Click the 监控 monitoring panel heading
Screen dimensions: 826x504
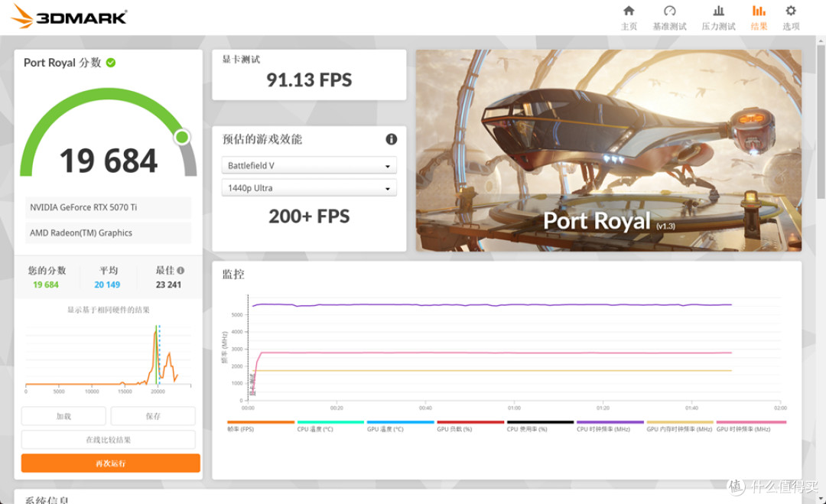tap(233, 275)
